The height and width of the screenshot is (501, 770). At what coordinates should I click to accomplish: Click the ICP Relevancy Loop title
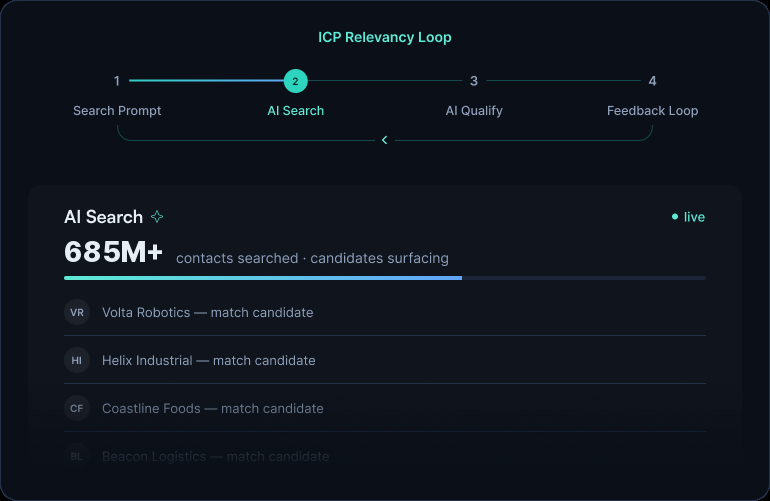tap(385, 37)
